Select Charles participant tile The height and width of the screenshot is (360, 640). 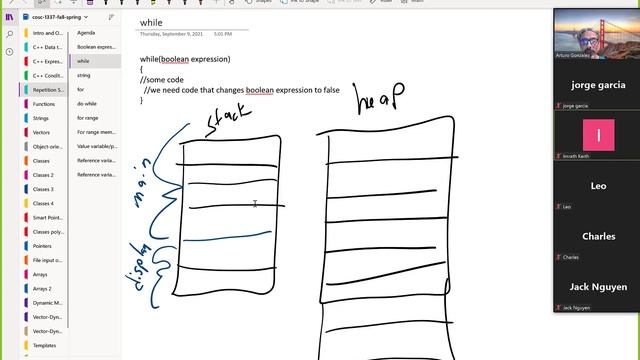(x=597, y=236)
